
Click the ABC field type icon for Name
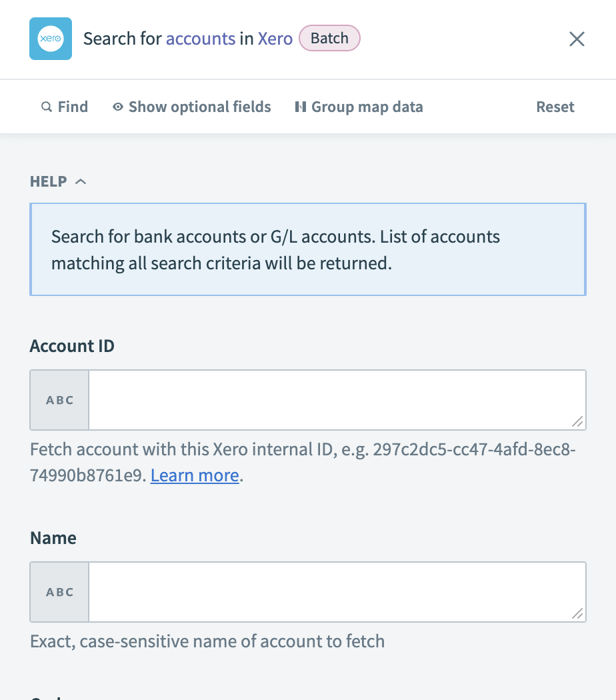pos(59,592)
